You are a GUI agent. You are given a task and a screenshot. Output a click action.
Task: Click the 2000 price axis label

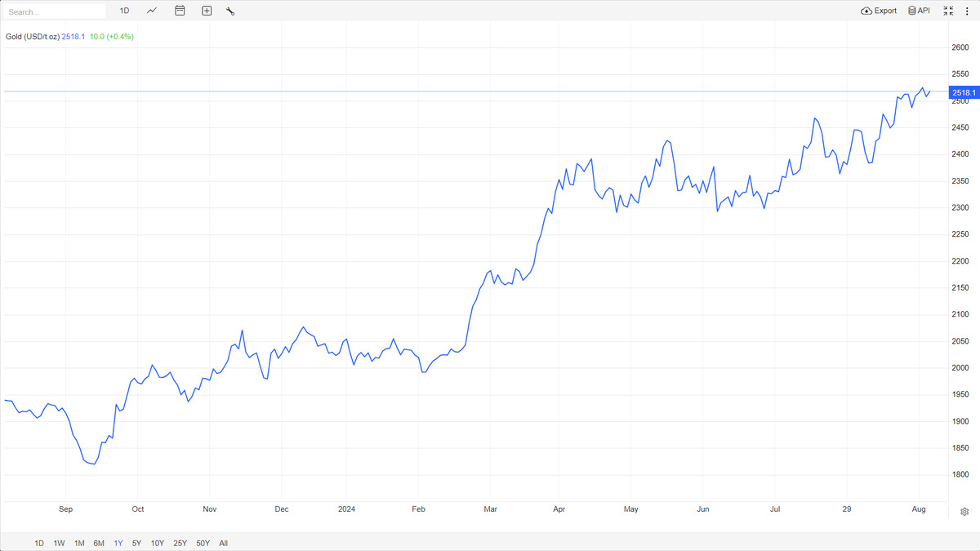pyautogui.click(x=960, y=368)
